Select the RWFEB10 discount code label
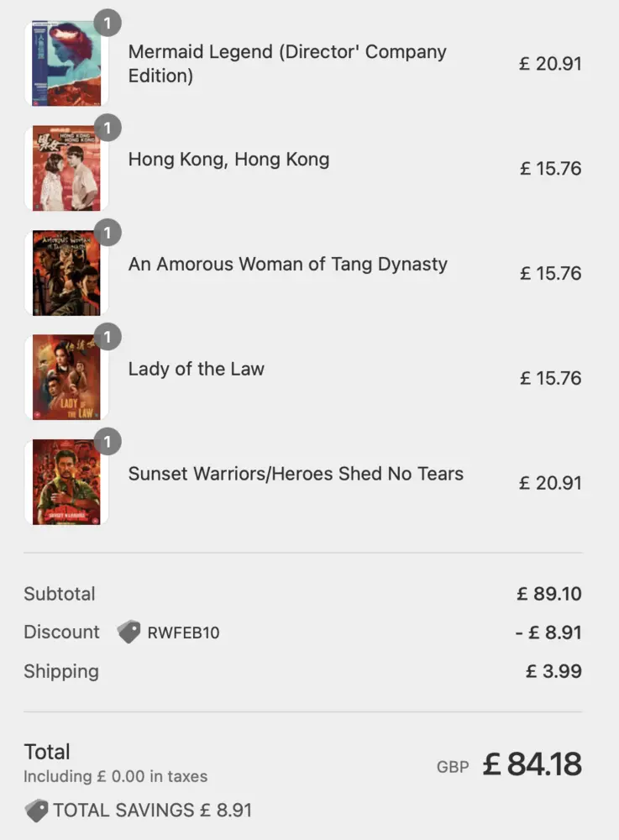The height and width of the screenshot is (840, 619). click(x=183, y=633)
